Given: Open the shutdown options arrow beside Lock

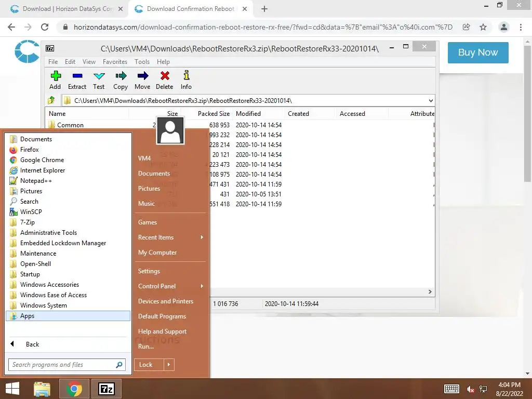Looking at the screenshot, I should (169, 365).
